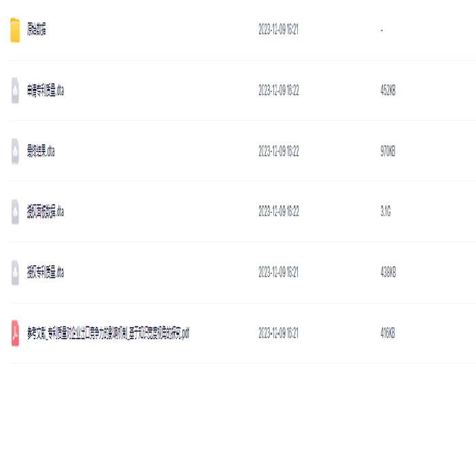Click the file icon beside 授权专利质量.dta
Image resolution: width=476 pixels, height=476 pixels.
tap(15, 272)
